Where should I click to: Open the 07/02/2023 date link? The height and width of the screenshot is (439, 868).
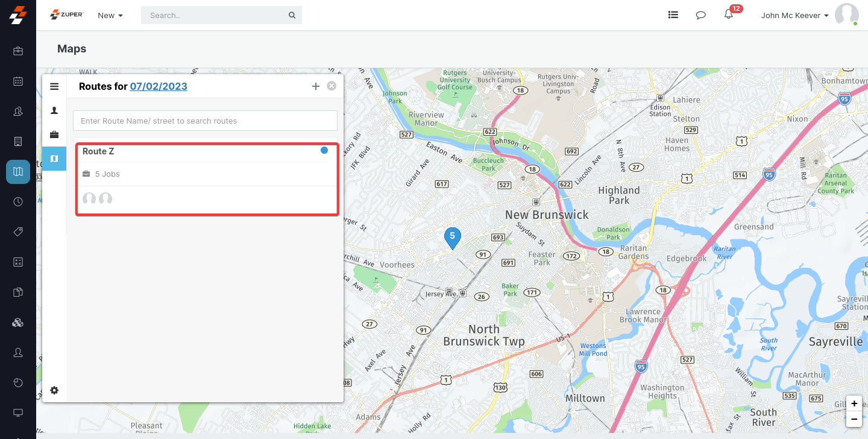click(158, 86)
